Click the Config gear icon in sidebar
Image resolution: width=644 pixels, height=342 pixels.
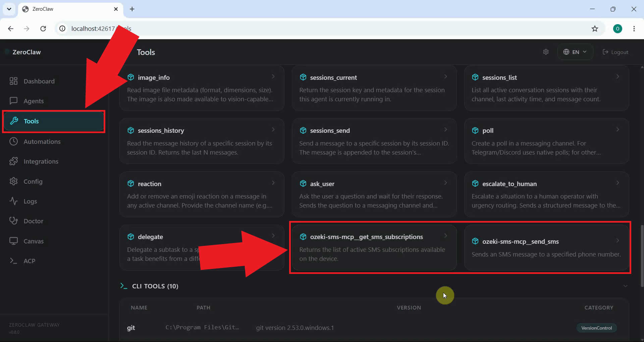[x=13, y=181]
